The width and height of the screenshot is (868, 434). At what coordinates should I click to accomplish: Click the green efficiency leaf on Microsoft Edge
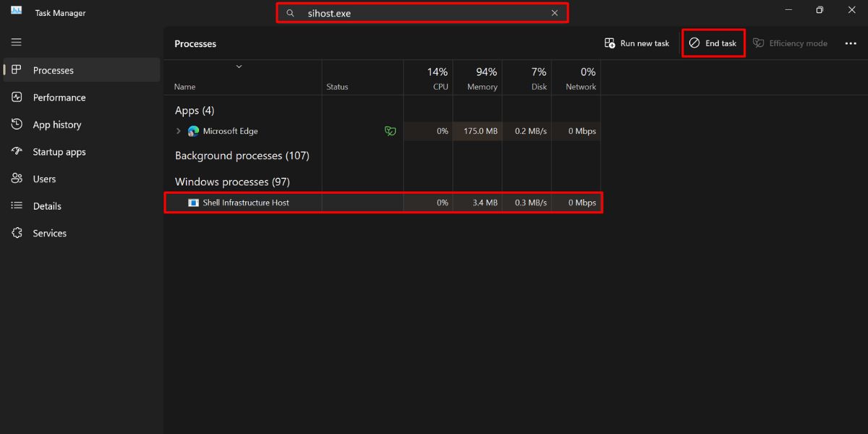pyautogui.click(x=390, y=131)
